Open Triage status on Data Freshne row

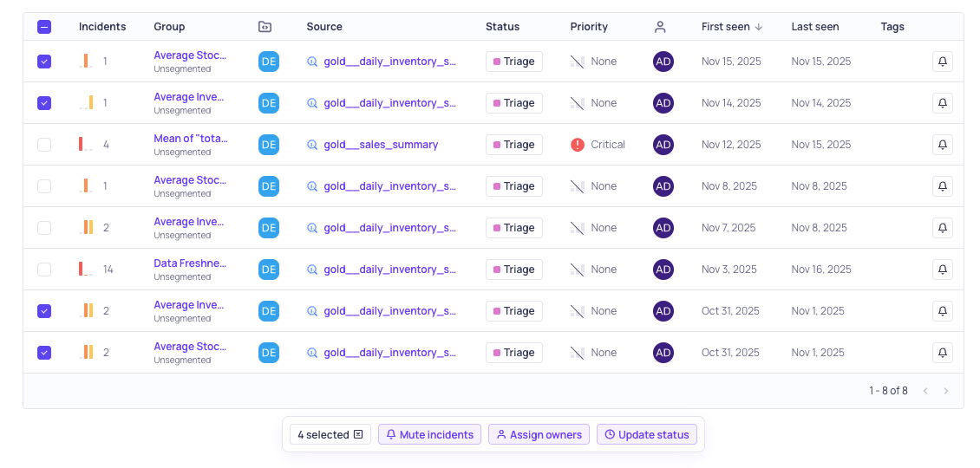(x=513, y=270)
